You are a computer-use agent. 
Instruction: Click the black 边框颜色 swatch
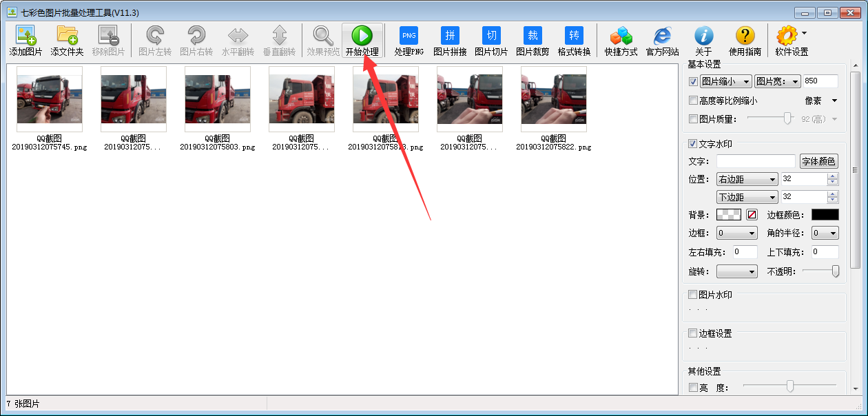point(825,215)
